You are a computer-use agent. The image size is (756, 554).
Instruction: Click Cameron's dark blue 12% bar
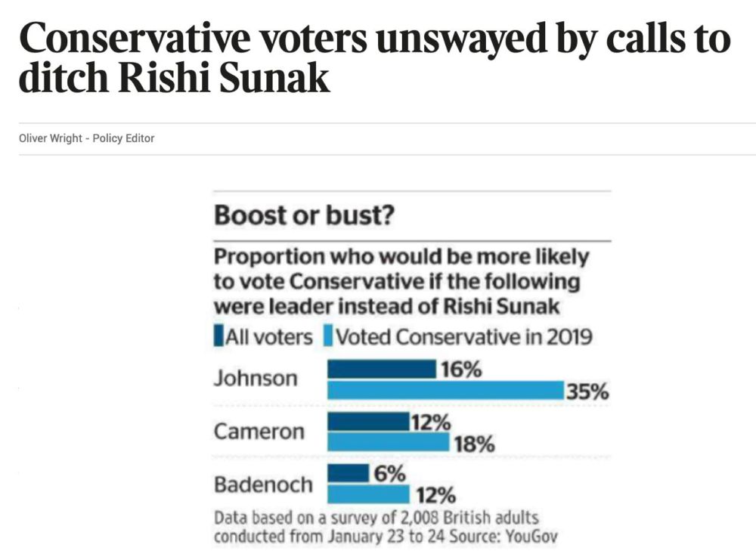[367, 422]
